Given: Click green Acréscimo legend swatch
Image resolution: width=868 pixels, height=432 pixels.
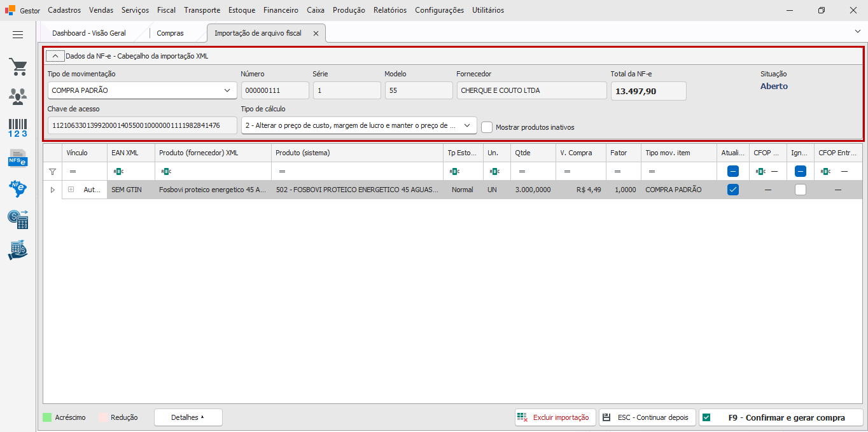Looking at the screenshot, I should click(x=47, y=417).
